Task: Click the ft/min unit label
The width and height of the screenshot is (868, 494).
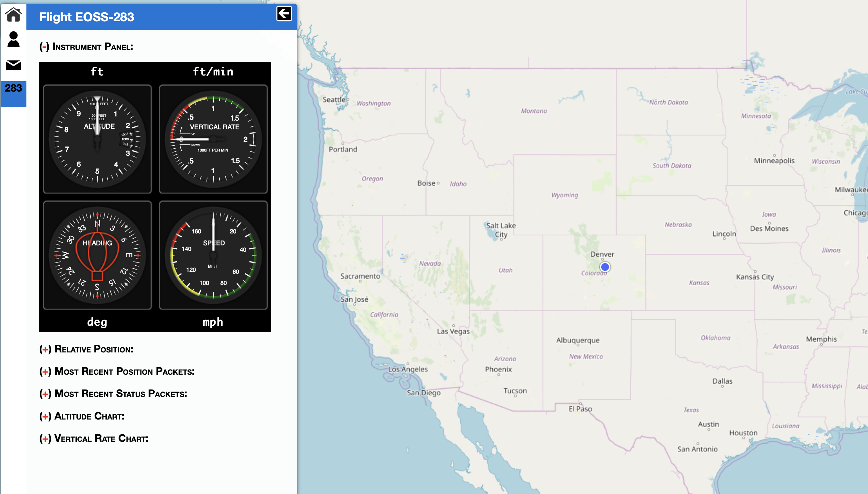Action: (x=213, y=72)
